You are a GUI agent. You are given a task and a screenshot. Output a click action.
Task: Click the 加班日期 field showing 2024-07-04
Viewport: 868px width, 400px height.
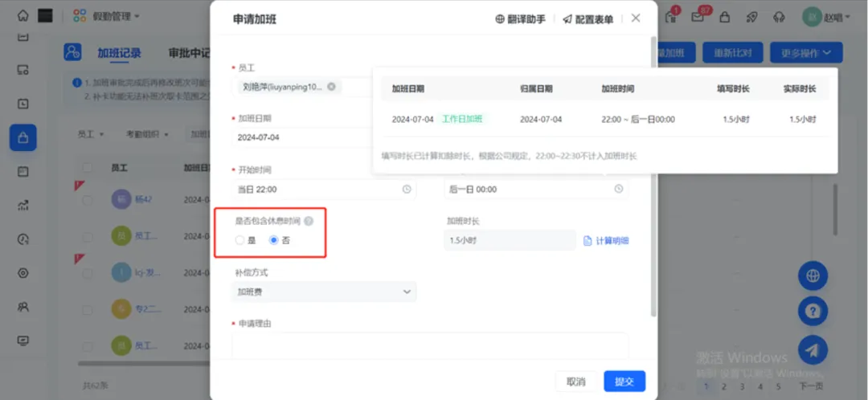click(303, 138)
